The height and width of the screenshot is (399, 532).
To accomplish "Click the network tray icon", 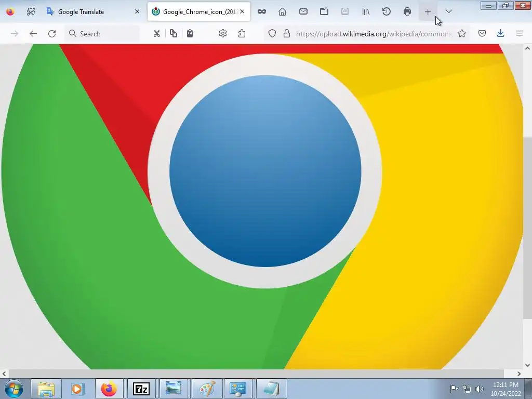I will click(467, 389).
